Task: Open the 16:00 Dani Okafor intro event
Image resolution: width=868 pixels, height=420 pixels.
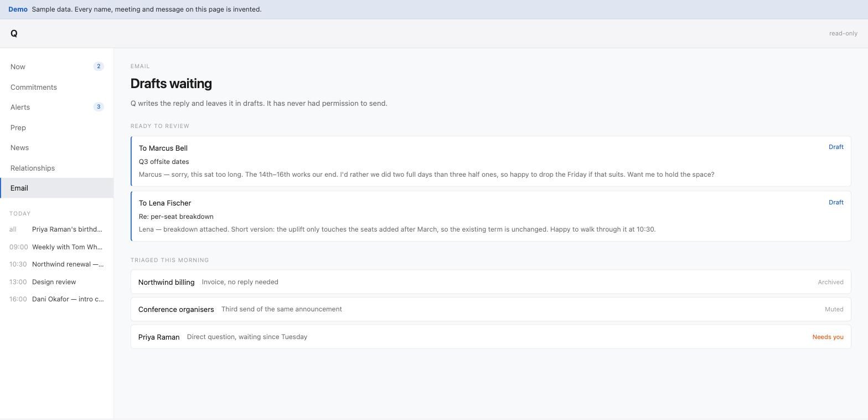Action: pos(56,299)
